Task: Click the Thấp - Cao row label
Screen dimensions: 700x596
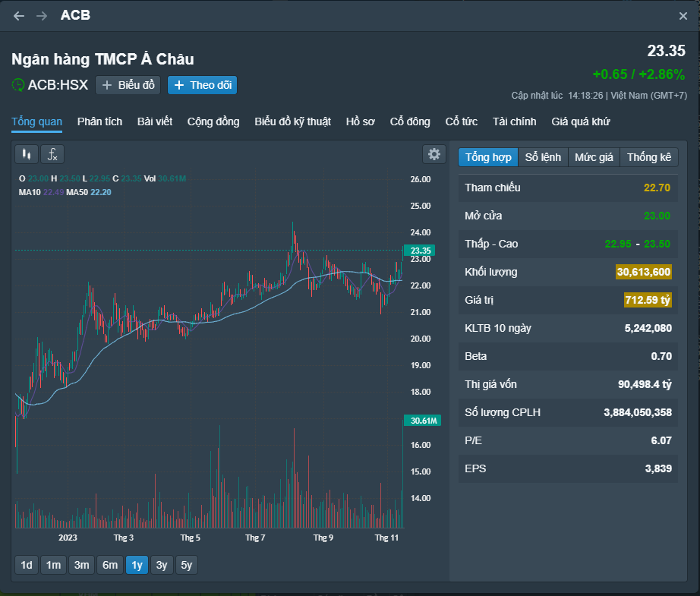Action: pyautogui.click(x=491, y=244)
